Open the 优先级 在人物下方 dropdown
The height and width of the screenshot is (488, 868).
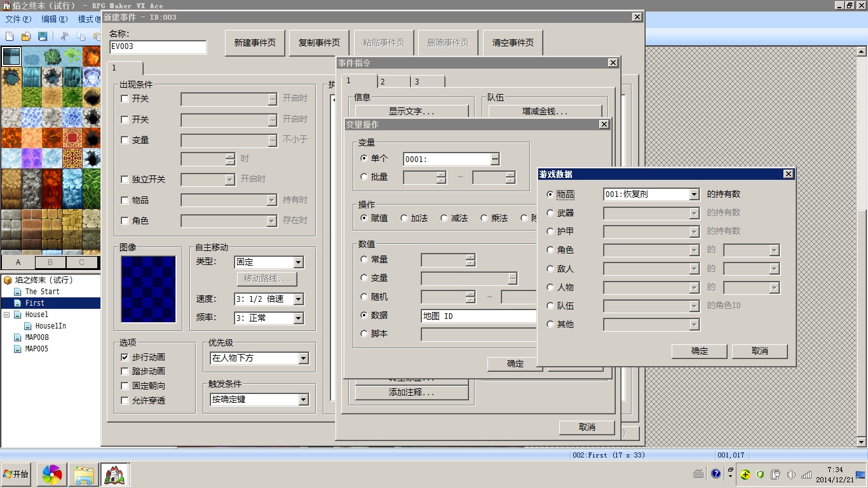pyautogui.click(x=303, y=358)
